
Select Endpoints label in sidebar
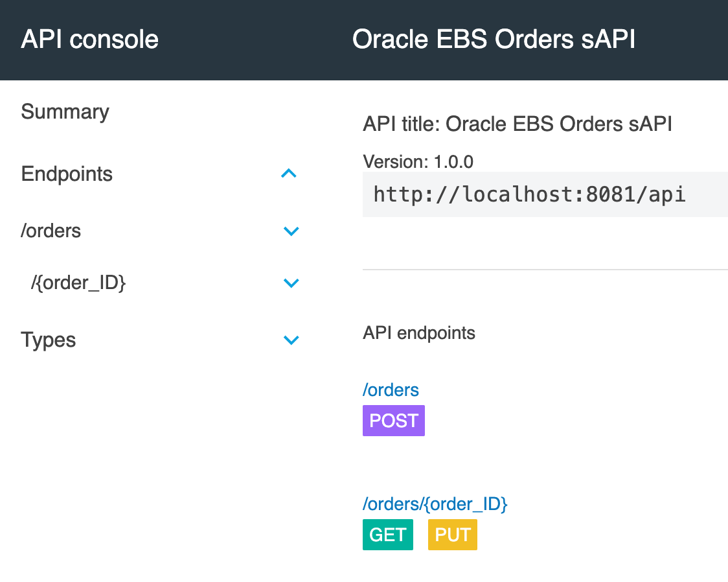tap(67, 174)
